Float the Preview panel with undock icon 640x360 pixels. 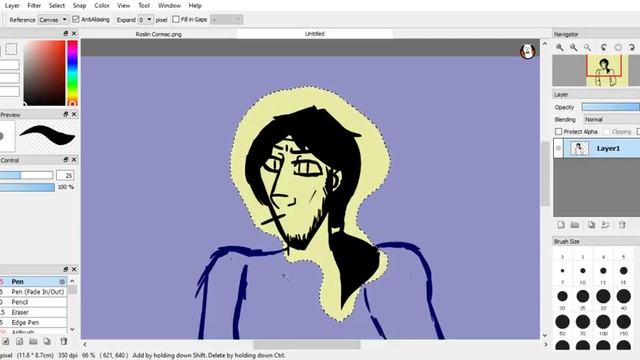[x=65, y=114]
